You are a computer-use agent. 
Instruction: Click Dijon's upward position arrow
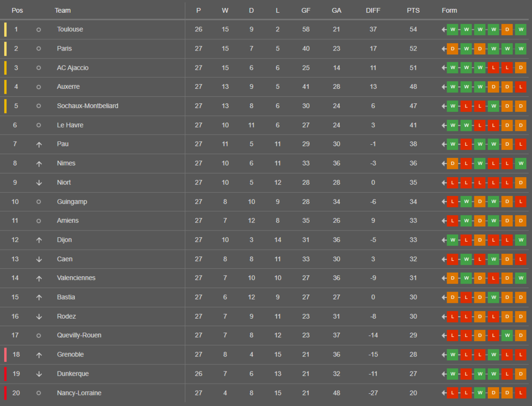click(39, 240)
